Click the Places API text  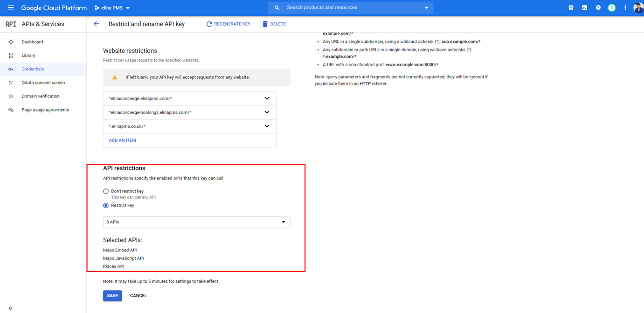(114, 267)
